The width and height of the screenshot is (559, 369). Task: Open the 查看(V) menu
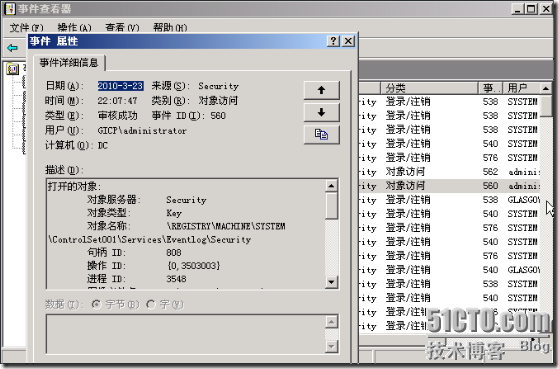122,27
